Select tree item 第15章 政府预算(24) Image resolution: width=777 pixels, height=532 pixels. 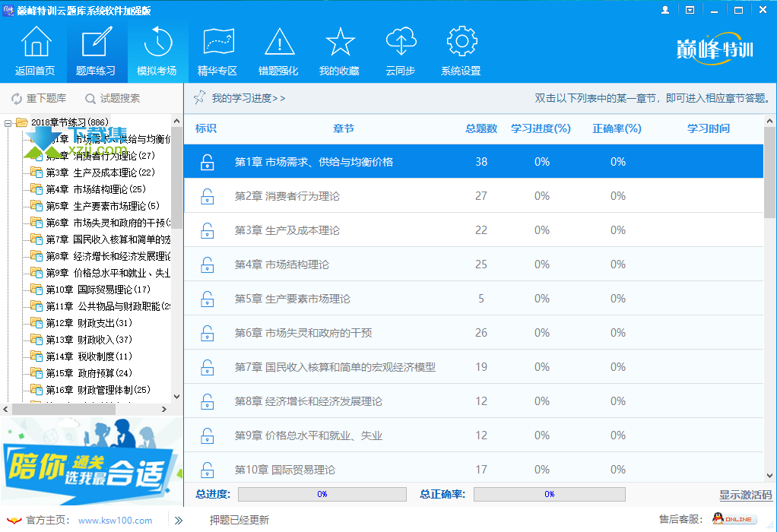point(89,373)
